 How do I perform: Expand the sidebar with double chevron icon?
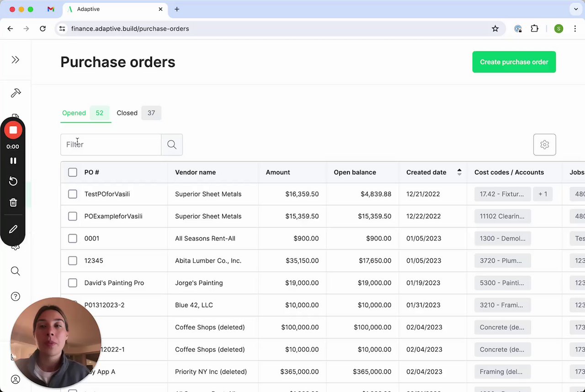pyautogui.click(x=16, y=60)
